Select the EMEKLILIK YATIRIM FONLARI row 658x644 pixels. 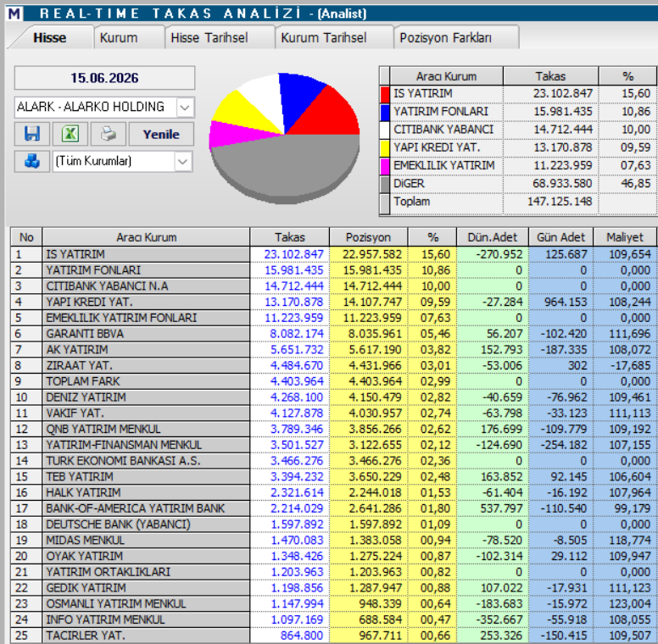coord(334,318)
